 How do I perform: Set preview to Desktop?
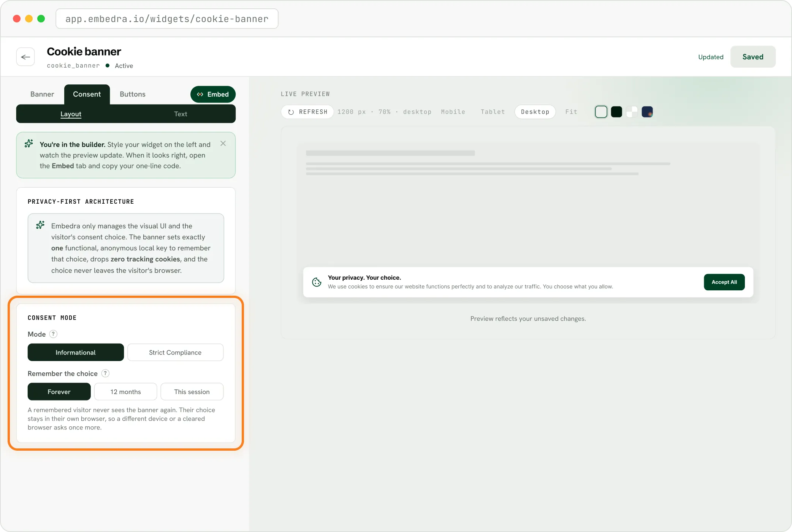(x=535, y=112)
